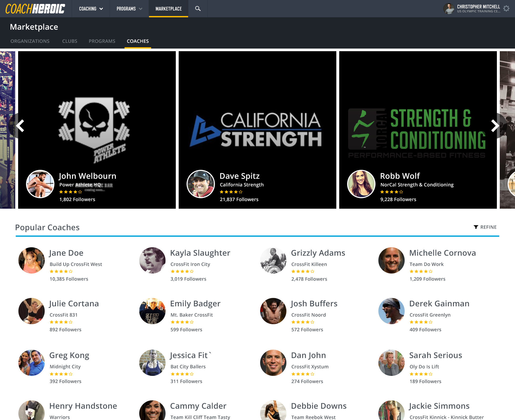Click Dave Spitz's profile photo
515x420 pixels.
point(201,184)
